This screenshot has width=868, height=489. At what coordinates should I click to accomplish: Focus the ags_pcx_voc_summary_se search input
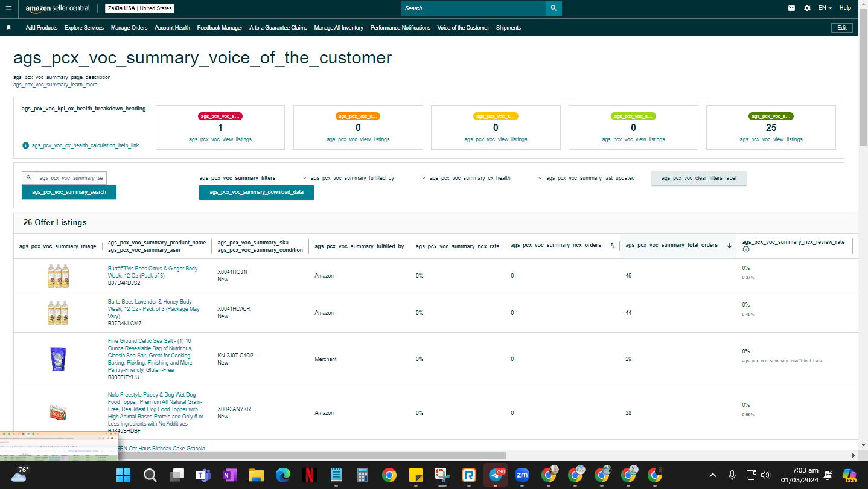pyautogui.click(x=71, y=178)
